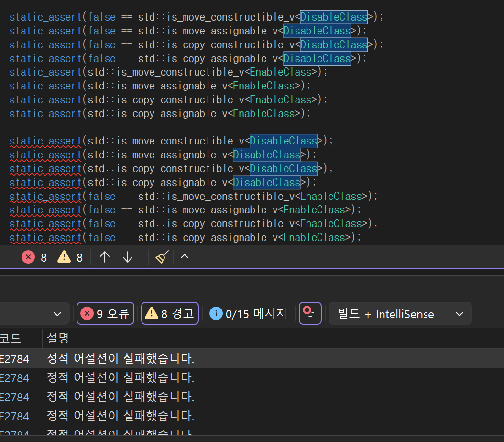Click the up arrow to go to previous error
The height and width of the screenshot is (442, 504).
pyautogui.click(x=104, y=257)
